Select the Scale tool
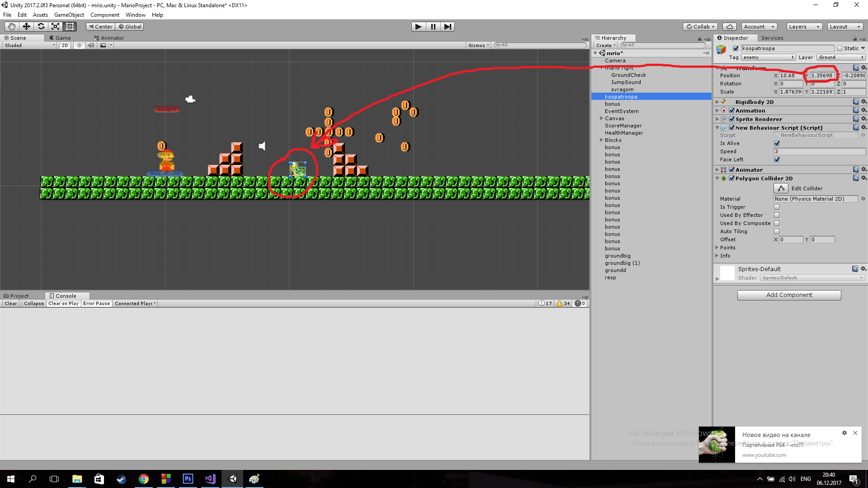Viewport: 868px width, 488px height. click(x=55, y=27)
